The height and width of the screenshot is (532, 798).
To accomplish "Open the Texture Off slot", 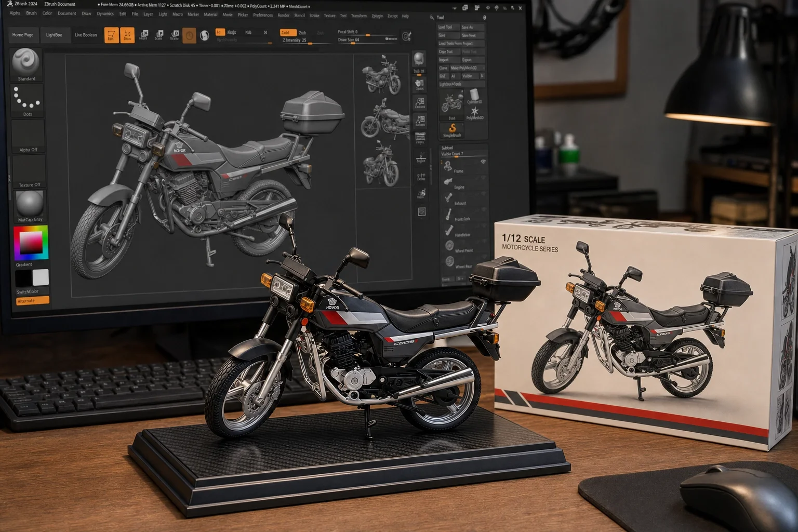I will pos(29,171).
